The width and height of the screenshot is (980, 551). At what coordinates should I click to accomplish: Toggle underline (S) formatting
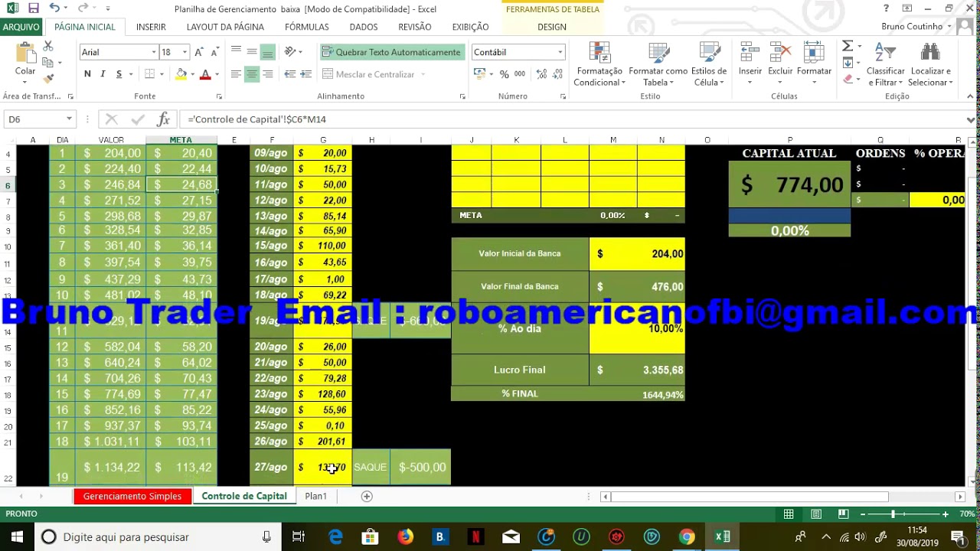(119, 74)
